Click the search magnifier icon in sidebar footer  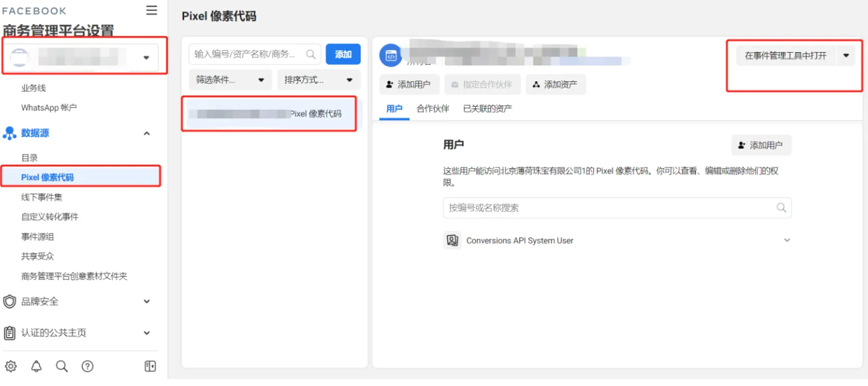62,366
